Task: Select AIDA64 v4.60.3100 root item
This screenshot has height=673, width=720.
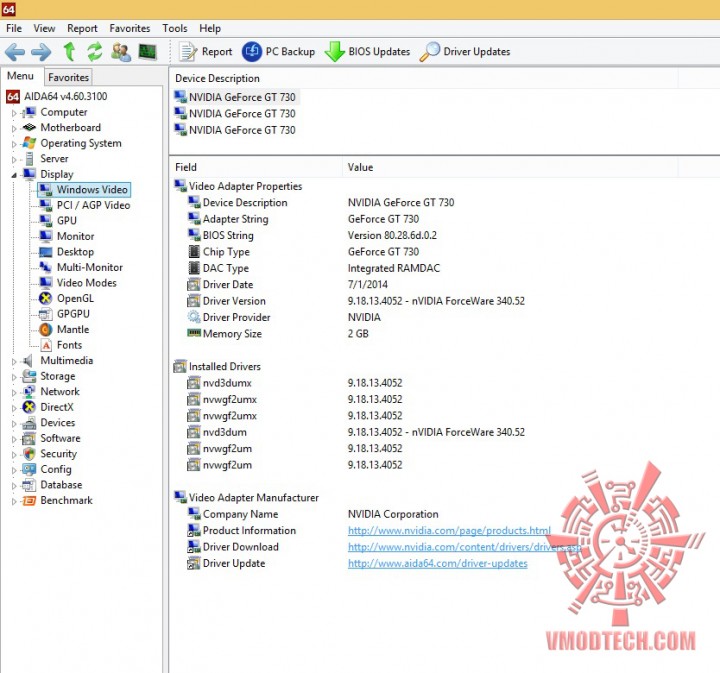Action: click(57, 96)
